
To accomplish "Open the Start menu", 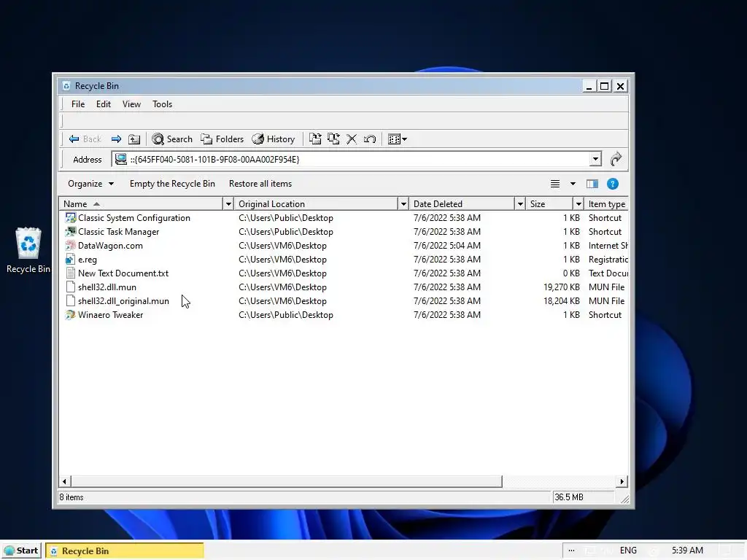I will click(x=21, y=551).
